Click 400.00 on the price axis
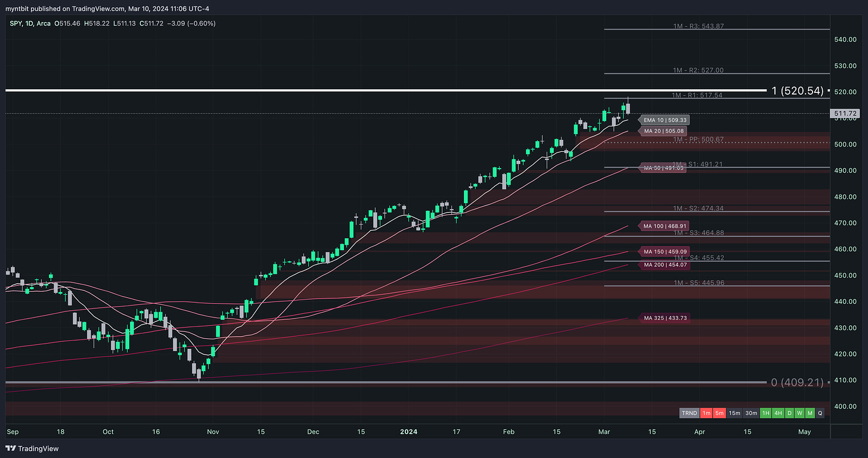The height and width of the screenshot is (458, 868). [x=845, y=406]
